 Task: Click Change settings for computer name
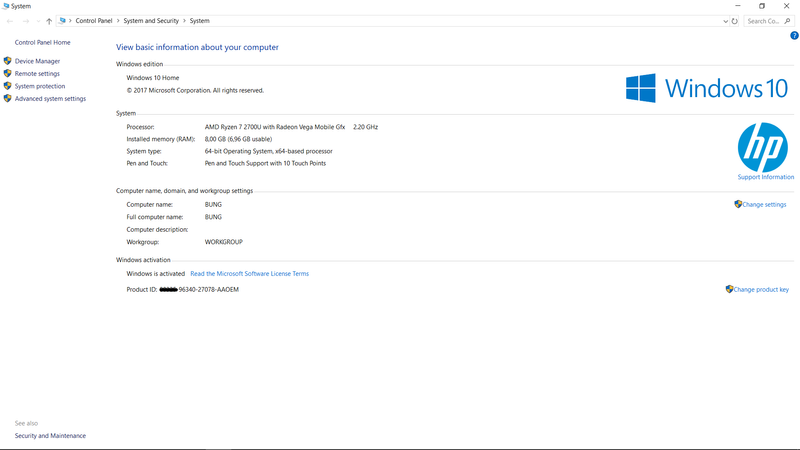coord(763,204)
